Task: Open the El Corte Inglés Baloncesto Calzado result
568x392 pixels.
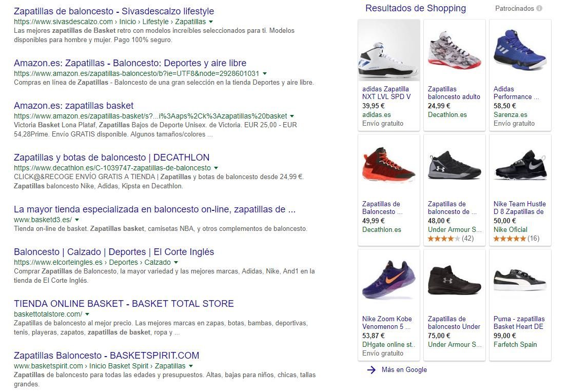Action: tap(114, 252)
